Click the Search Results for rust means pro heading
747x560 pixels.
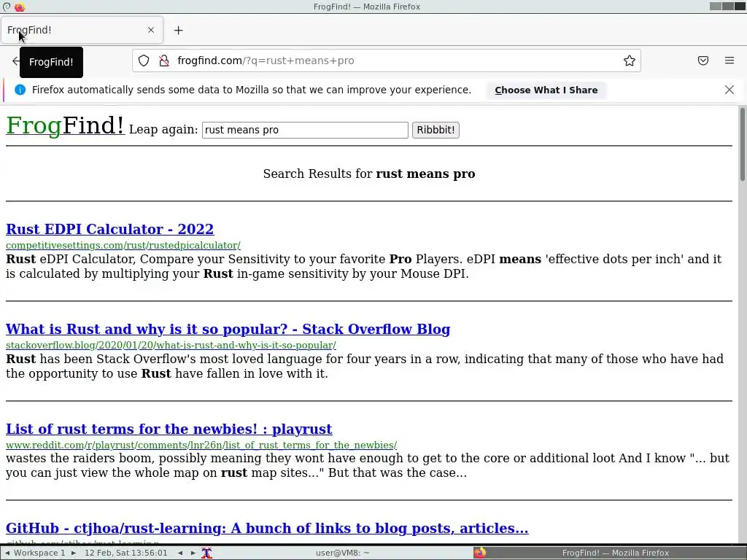point(369,174)
